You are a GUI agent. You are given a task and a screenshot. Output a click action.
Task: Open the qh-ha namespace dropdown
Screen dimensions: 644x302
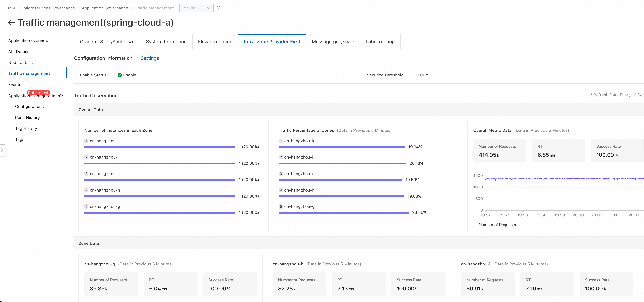(x=197, y=8)
